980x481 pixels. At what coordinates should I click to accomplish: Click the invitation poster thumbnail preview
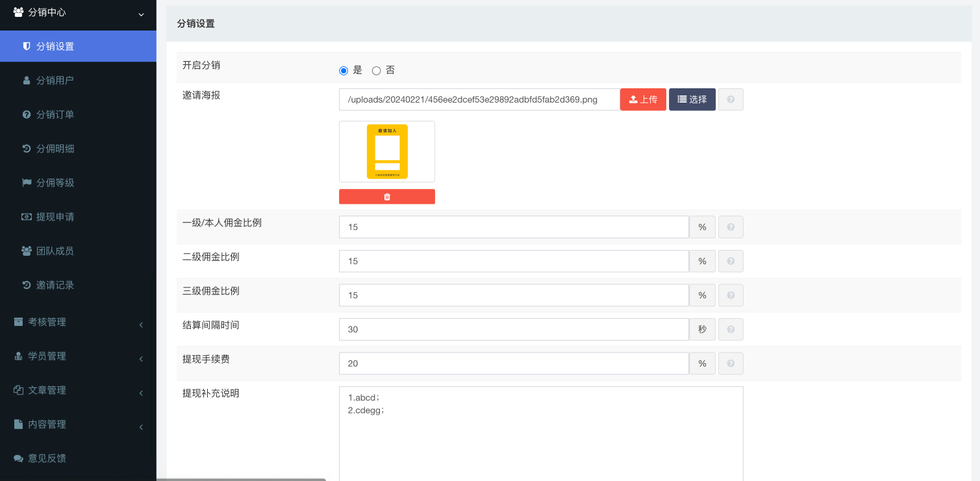[x=387, y=151]
